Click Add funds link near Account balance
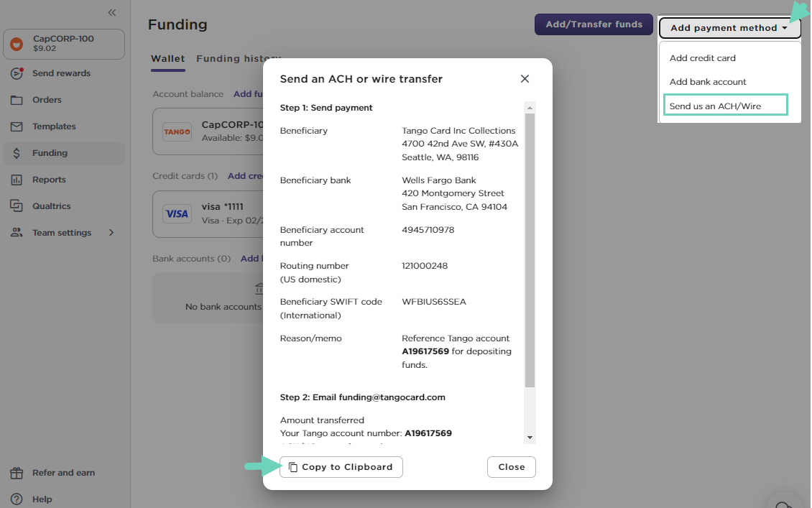 click(248, 94)
